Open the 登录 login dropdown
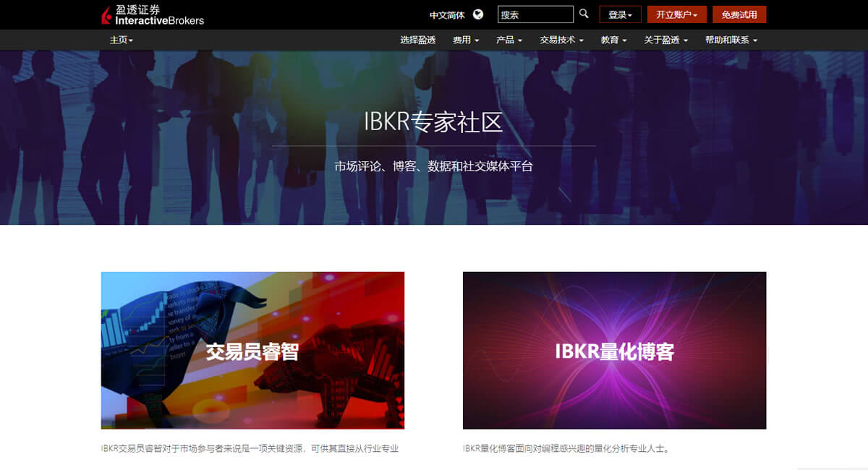The width and height of the screenshot is (868, 470). [x=620, y=14]
